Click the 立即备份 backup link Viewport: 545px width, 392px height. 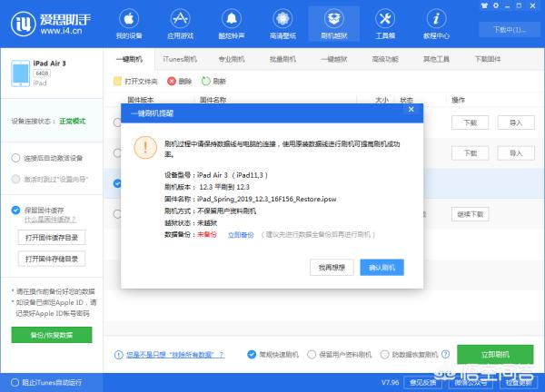coord(240,233)
